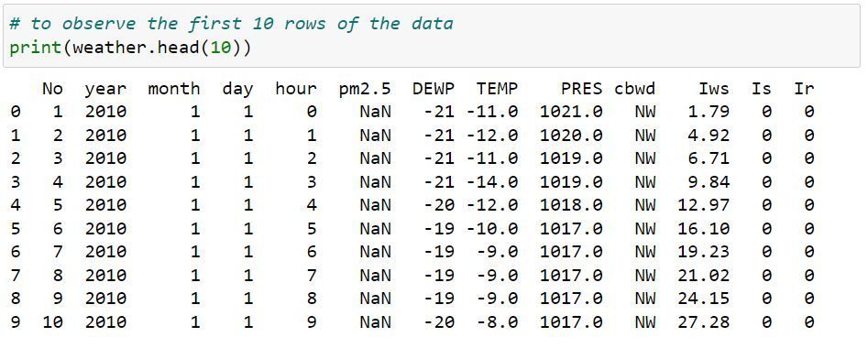
Task: Click the month column header
Action: (x=174, y=89)
